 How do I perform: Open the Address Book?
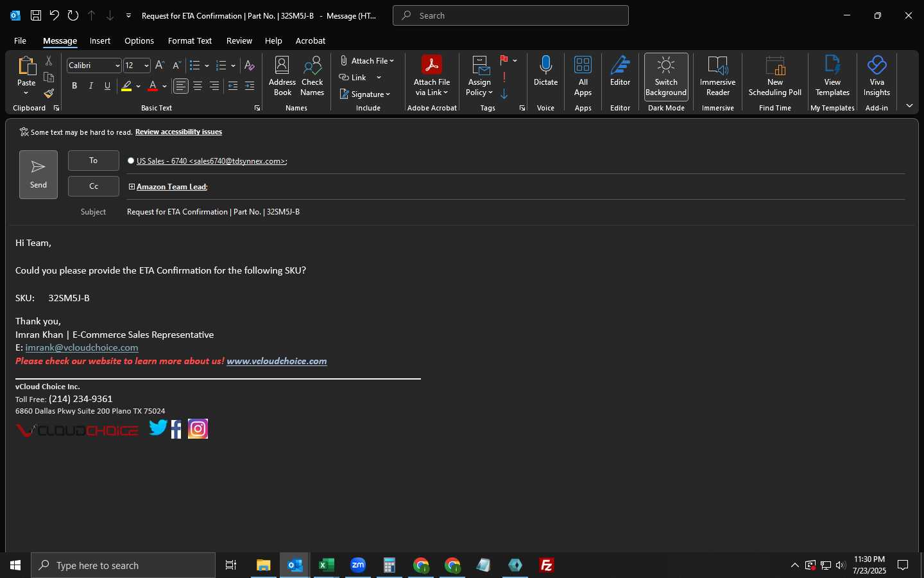point(282,76)
